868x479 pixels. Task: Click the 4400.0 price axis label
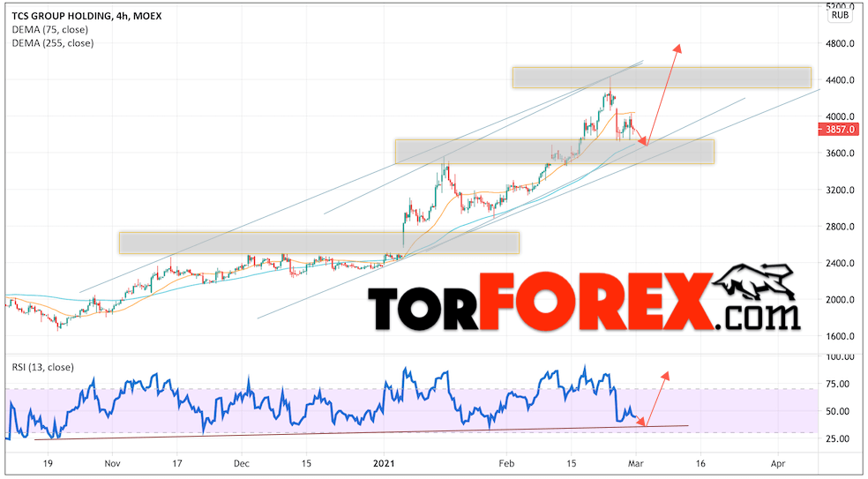click(840, 80)
